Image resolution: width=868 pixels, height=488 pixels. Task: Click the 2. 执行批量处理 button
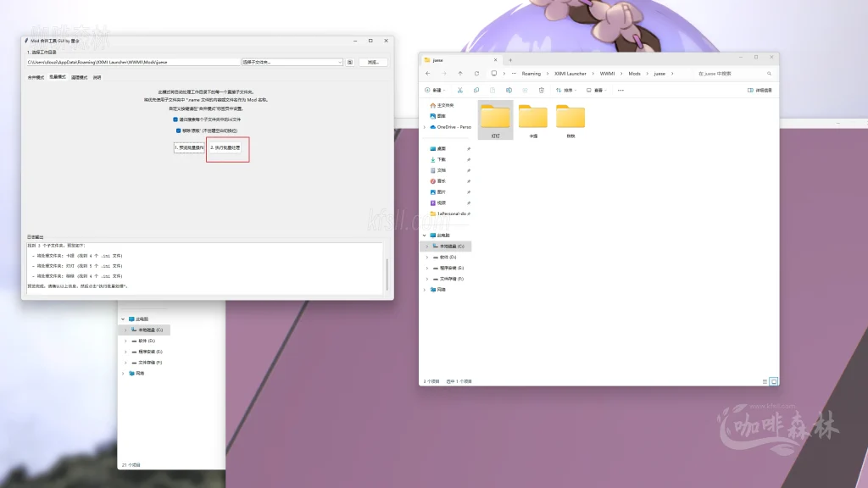pos(225,147)
